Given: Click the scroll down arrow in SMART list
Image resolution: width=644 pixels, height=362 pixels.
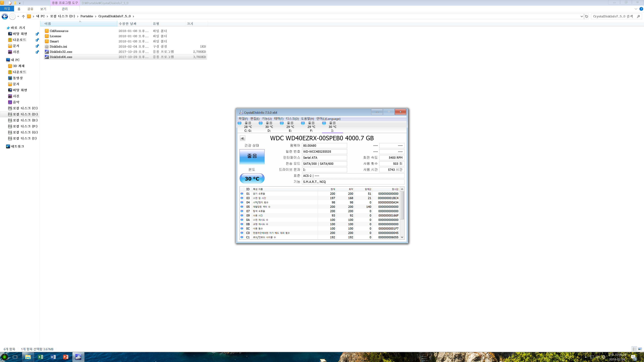Looking at the screenshot, I should click(x=402, y=237).
